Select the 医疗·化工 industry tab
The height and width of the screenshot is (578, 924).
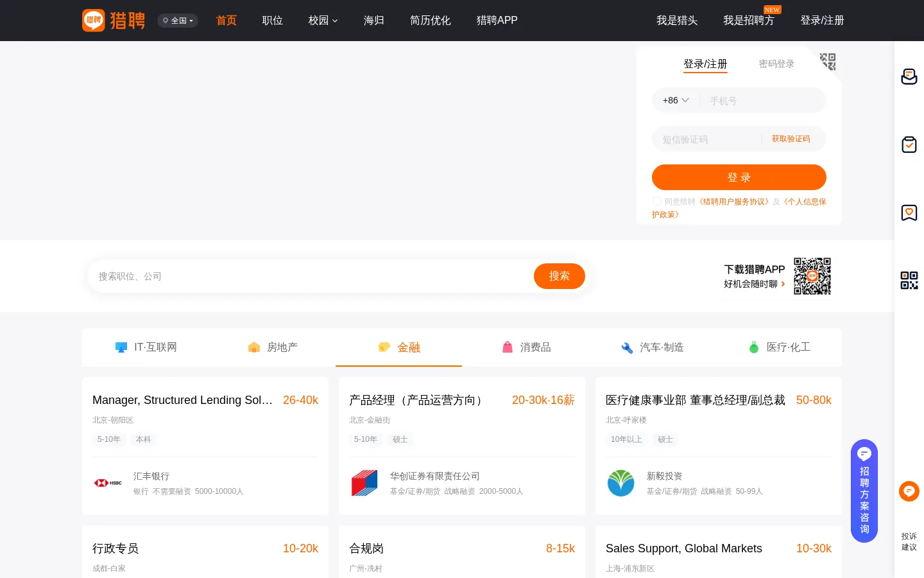pyautogui.click(x=779, y=347)
